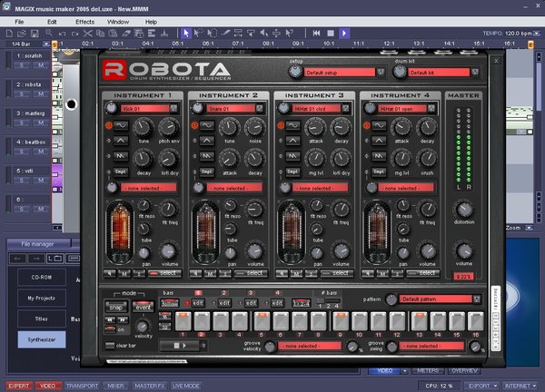The width and height of the screenshot is (545, 392).
Task: Open the Edit menu
Action: pyautogui.click(x=52, y=22)
